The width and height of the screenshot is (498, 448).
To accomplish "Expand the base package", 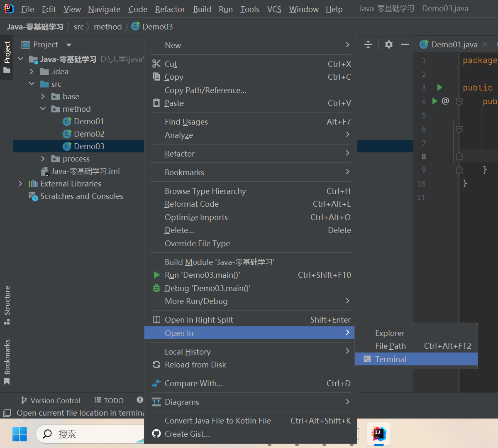I will click(43, 96).
